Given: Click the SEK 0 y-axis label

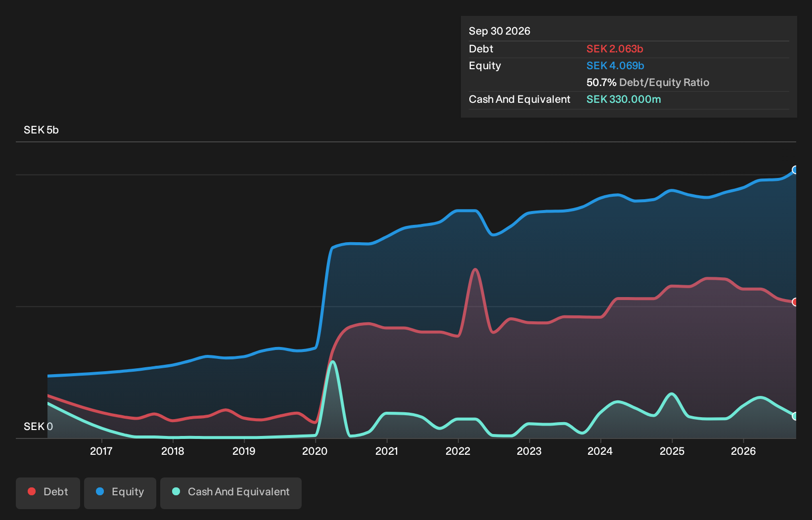Looking at the screenshot, I should point(38,427).
